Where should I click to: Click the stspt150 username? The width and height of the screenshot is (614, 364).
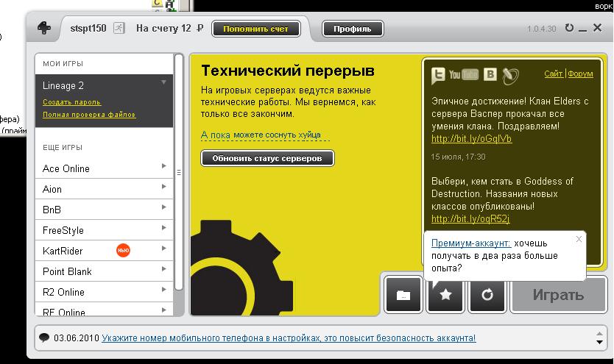(x=88, y=28)
